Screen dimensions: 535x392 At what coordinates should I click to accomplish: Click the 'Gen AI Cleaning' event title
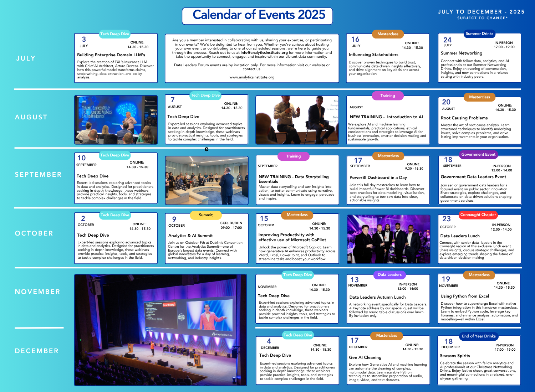[x=365, y=357]
